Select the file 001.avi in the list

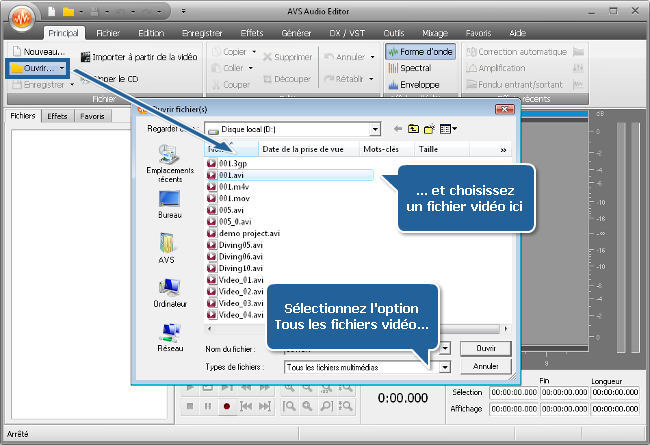coord(232,173)
